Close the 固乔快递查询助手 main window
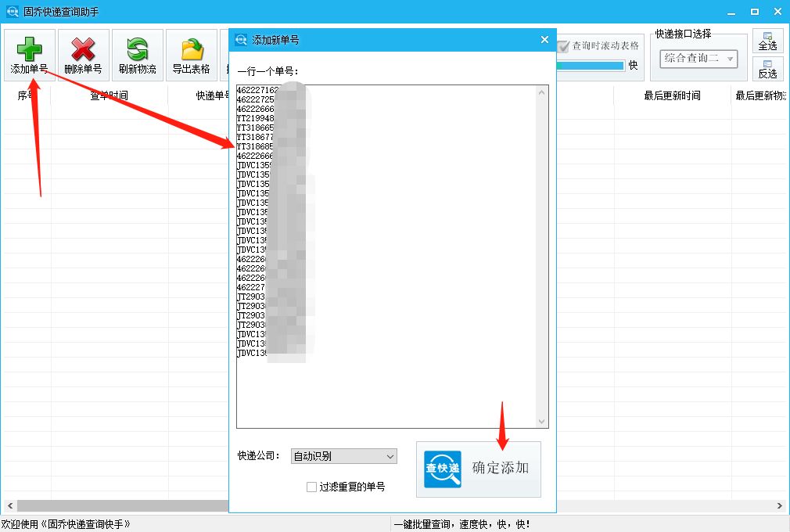 click(778, 12)
